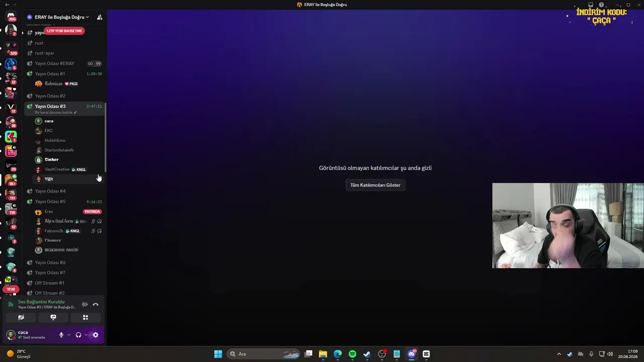The image size is (644, 362).
Task: Share your screen icon button
Action: (53, 317)
